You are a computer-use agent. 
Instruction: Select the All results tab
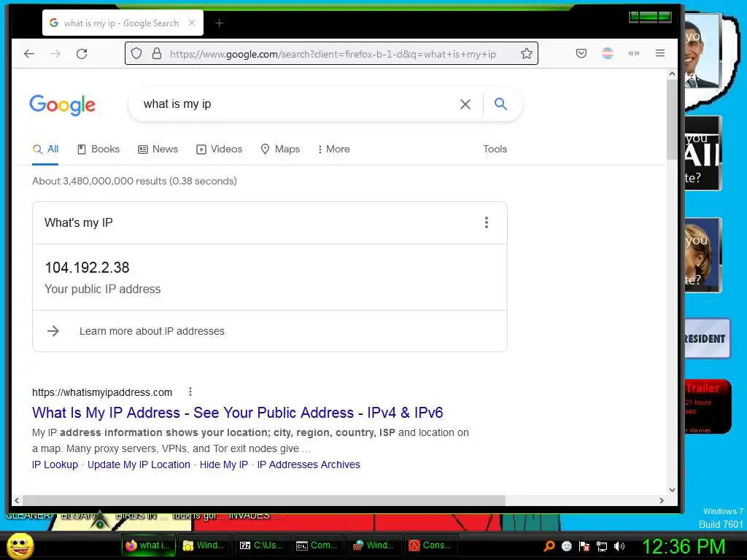[x=45, y=149]
